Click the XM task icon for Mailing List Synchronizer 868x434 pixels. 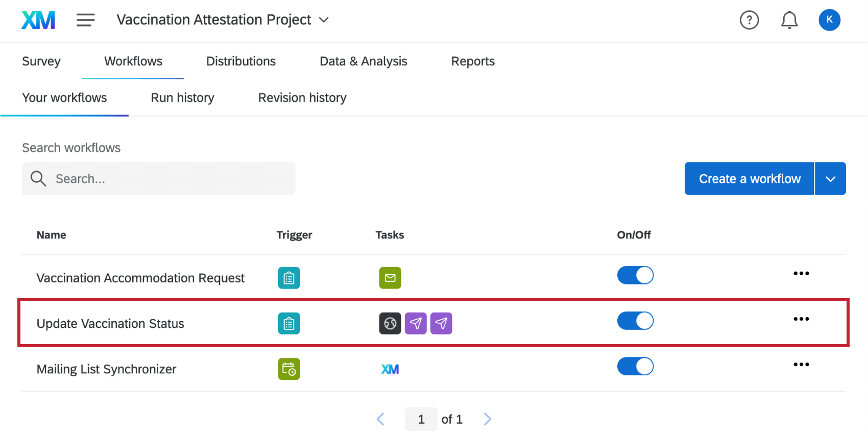point(390,369)
